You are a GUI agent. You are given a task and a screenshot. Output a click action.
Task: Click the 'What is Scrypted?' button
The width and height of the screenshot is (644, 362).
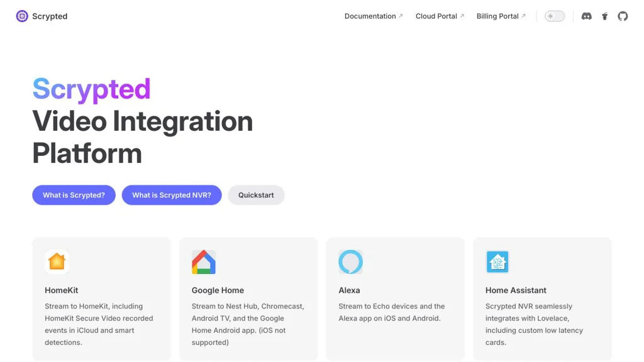coord(74,195)
